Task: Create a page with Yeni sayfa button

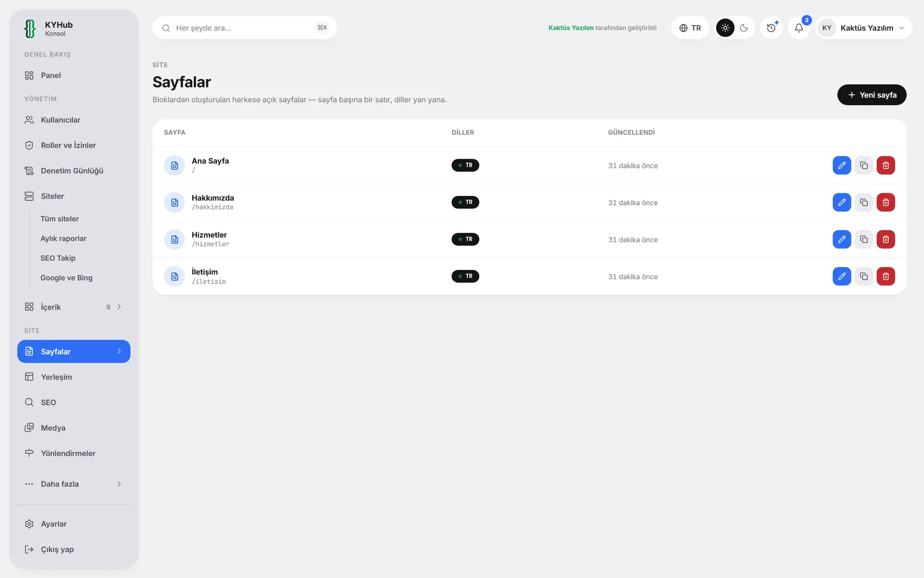Action: (x=871, y=95)
